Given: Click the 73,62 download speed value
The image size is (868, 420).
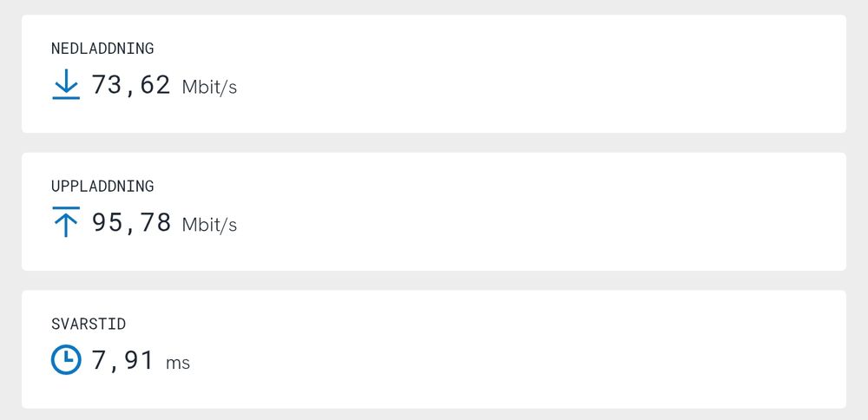Looking at the screenshot, I should 131,85.
